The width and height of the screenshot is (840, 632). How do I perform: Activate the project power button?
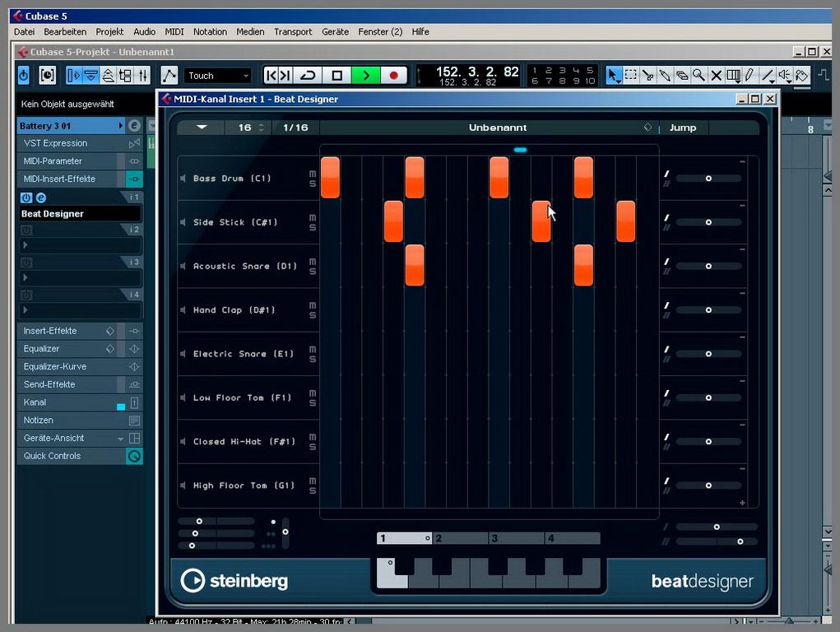pos(24,76)
